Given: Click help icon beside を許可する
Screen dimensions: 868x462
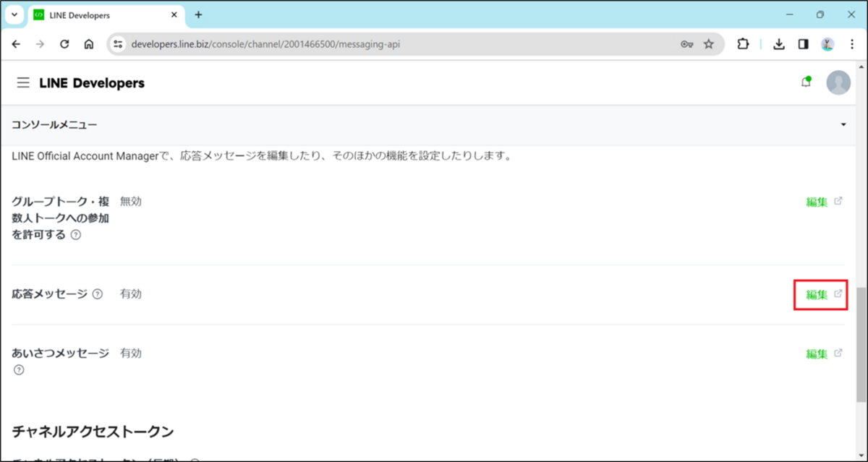Looking at the screenshot, I should point(76,235).
